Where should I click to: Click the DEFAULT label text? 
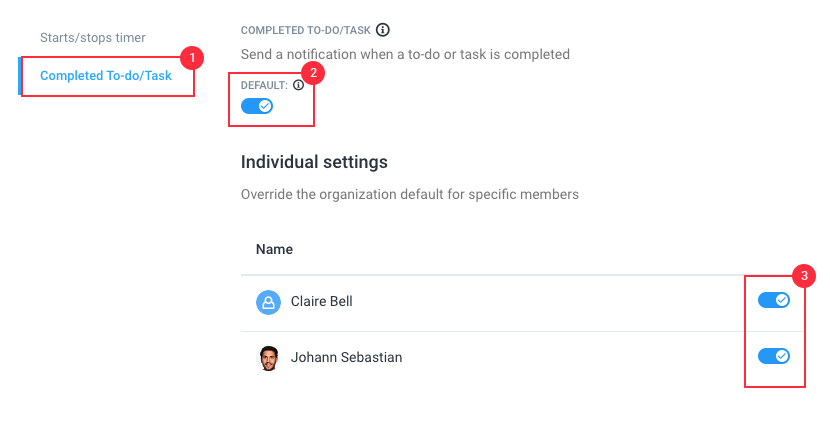(x=264, y=85)
